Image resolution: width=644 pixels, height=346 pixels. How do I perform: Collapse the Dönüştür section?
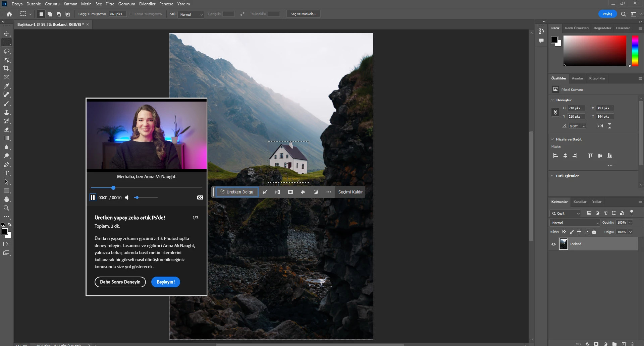552,100
